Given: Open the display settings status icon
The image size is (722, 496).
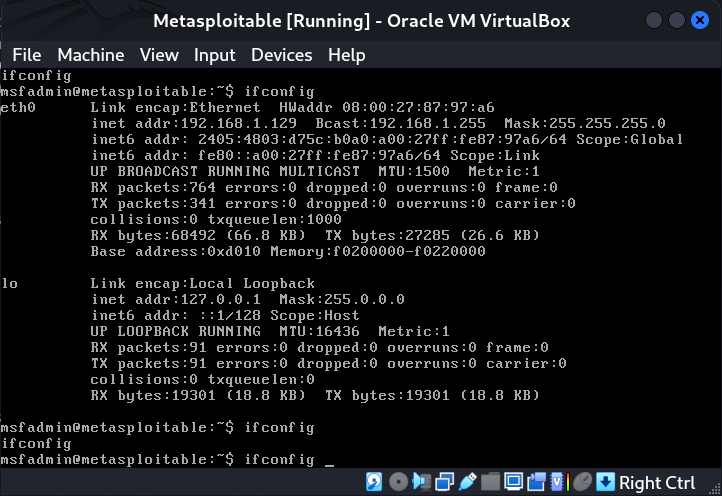Looking at the screenshot, I should [x=513, y=482].
